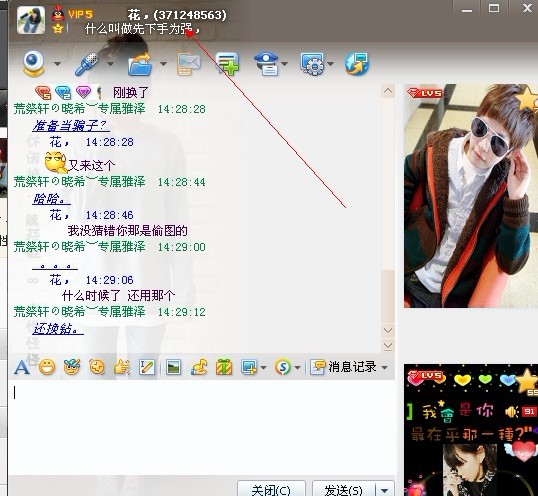Send a file using folder icon
The width and height of the screenshot is (538, 496).
click(x=140, y=64)
